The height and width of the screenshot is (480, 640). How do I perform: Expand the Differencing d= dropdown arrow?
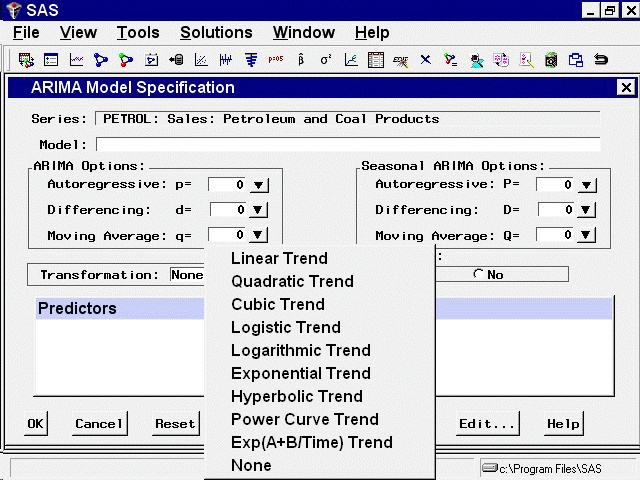(x=258, y=210)
